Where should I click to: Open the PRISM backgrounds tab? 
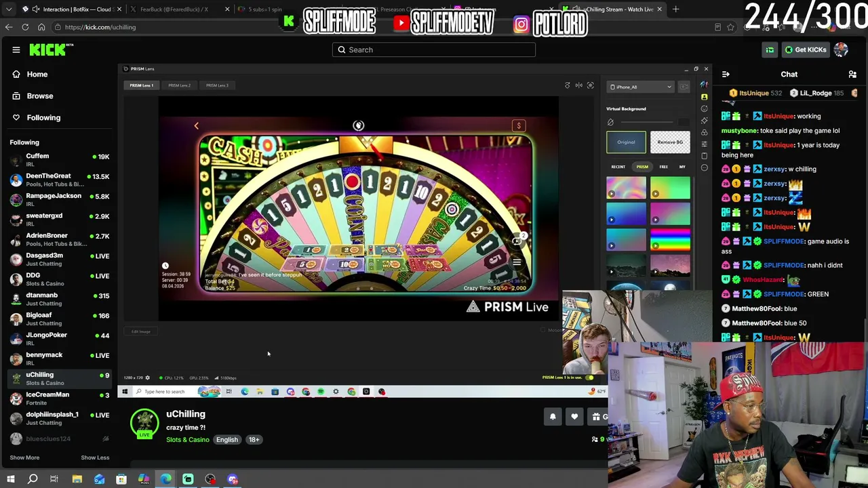point(642,167)
